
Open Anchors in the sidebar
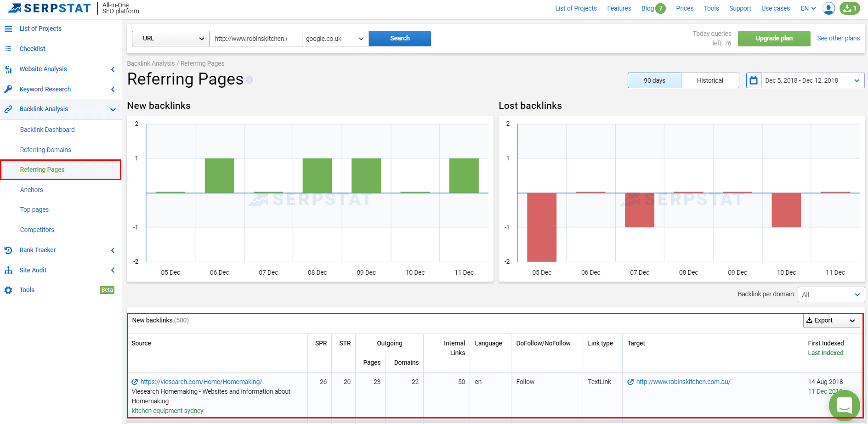coord(31,190)
